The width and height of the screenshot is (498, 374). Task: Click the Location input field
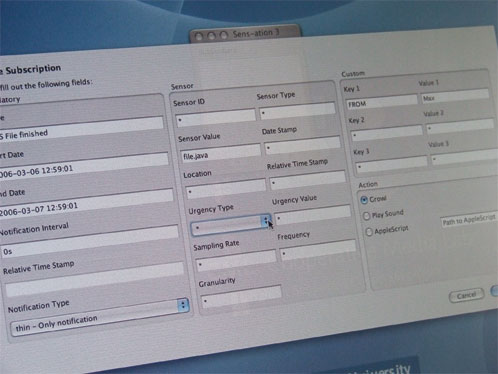(225, 188)
